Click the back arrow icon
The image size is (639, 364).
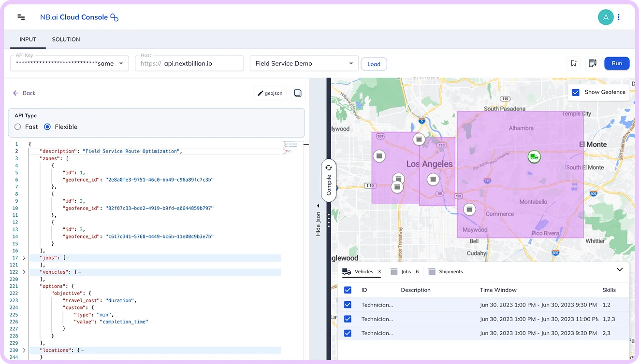[15, 93]
